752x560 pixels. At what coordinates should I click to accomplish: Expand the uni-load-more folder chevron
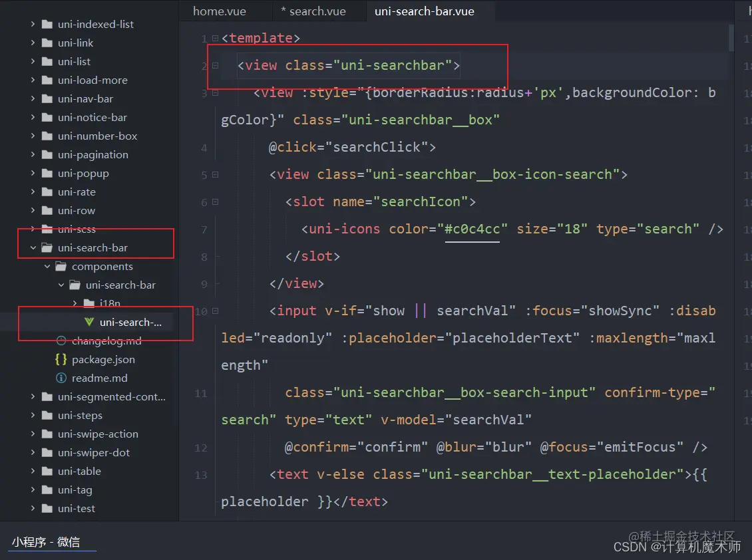tap(33, 80)
